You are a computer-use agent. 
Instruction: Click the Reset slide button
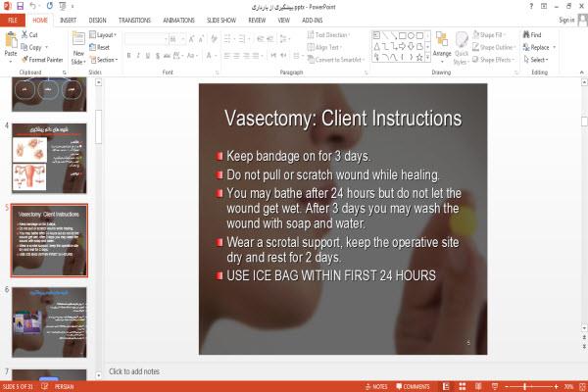(100, 47)
